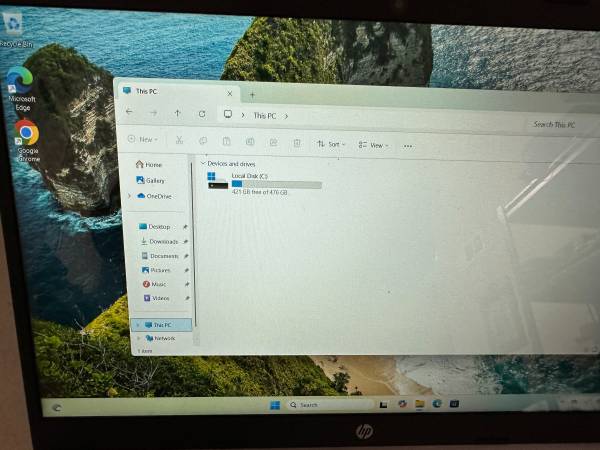Collapse the Devices and drives group
Screen dimensions: 600x450
tap(203, 163)
